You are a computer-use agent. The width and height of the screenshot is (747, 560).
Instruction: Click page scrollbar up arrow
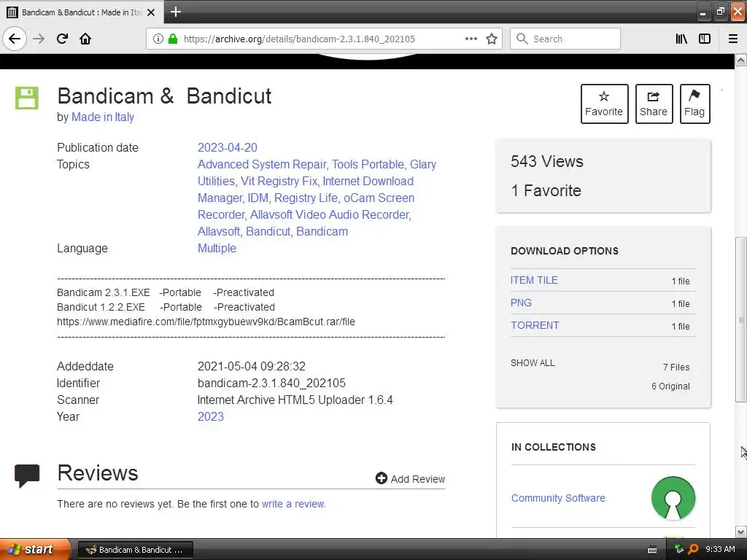point(741,60)
